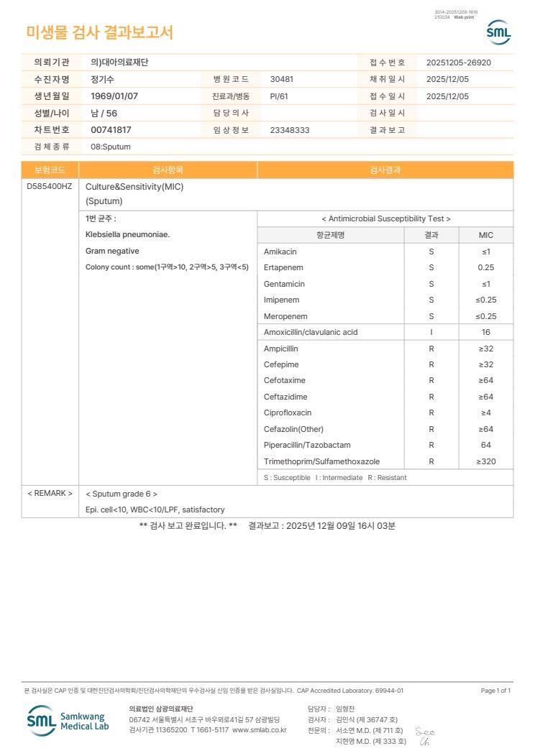Click the doctor signature mark in footer
The height and width of the screenshot is (756, 535).
tap(424, 737)
